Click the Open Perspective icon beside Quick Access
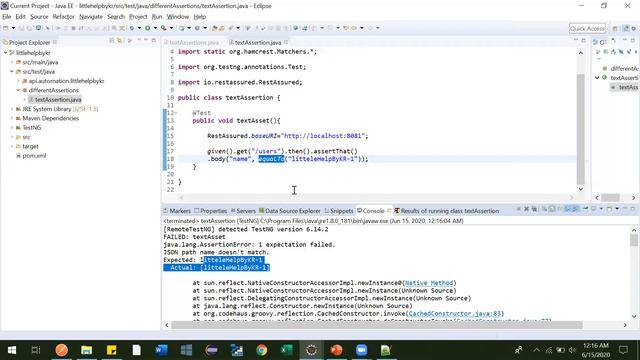 (x=615, y=28)
